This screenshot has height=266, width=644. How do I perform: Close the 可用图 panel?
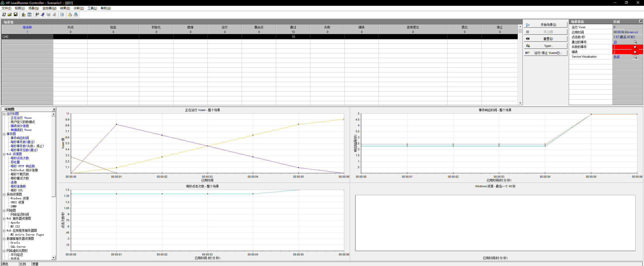54,109
